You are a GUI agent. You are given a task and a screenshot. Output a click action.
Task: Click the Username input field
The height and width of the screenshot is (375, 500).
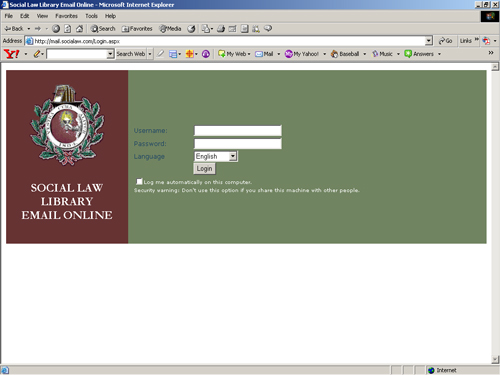(238, 130)
